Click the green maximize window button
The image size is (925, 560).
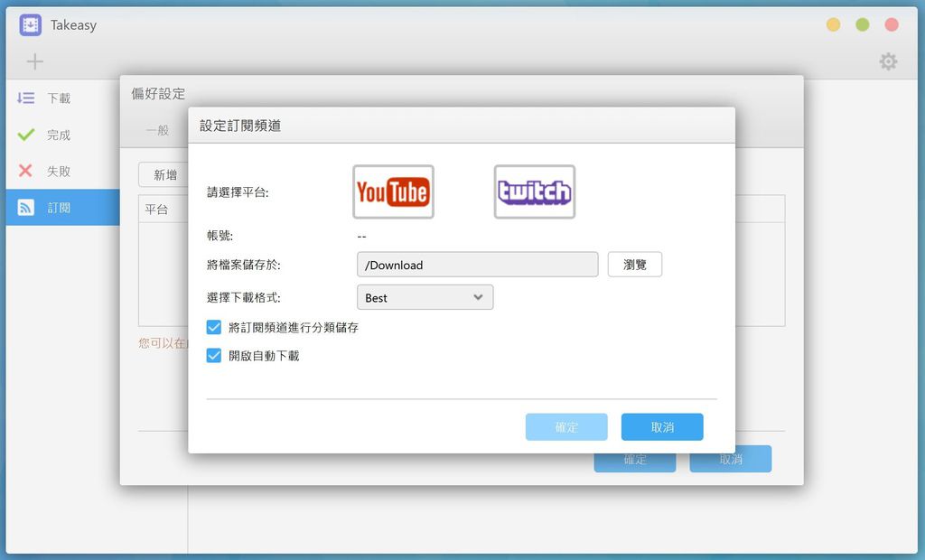tap(863, 24)
